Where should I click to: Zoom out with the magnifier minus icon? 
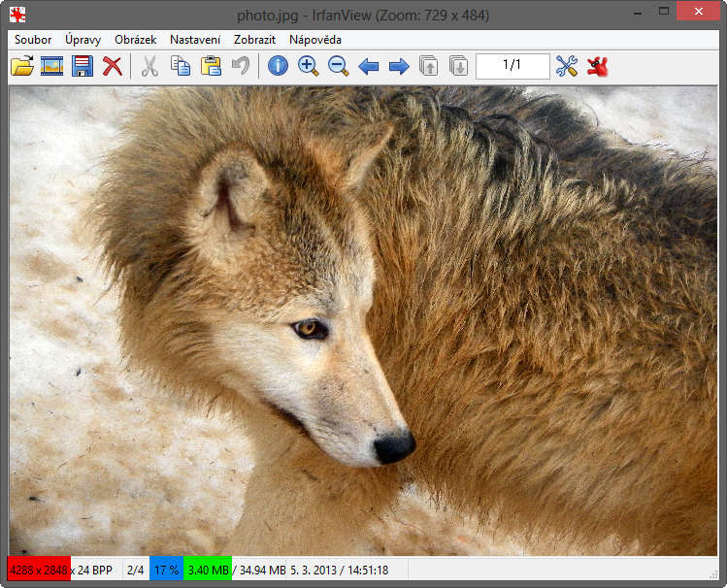pos(339,66)
